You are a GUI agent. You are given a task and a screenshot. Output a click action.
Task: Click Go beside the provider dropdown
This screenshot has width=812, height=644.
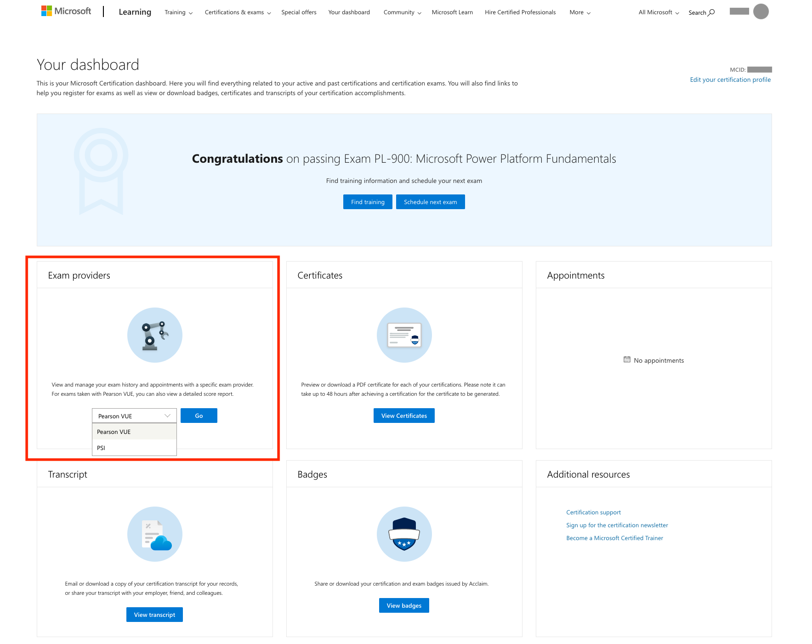click(199, 416)
